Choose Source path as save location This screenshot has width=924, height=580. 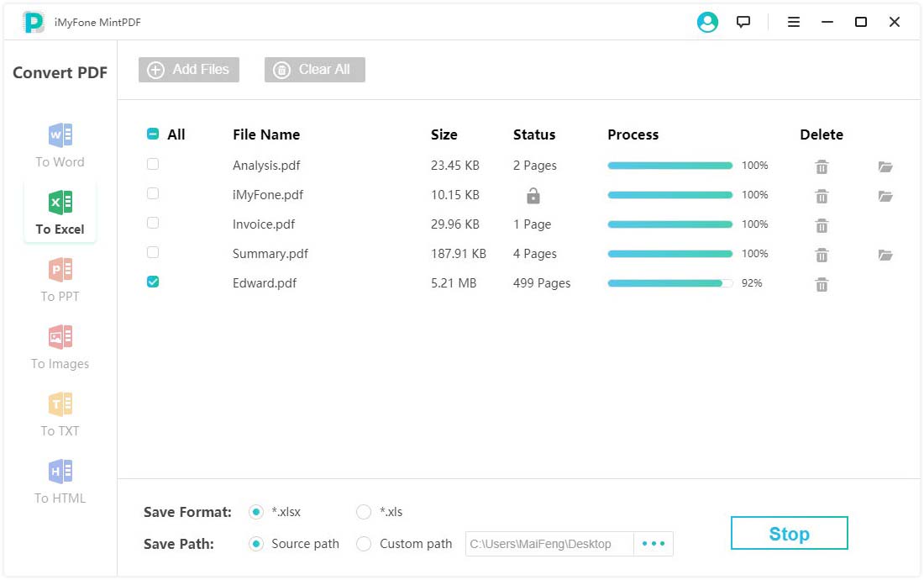click(x=255, y=544)
